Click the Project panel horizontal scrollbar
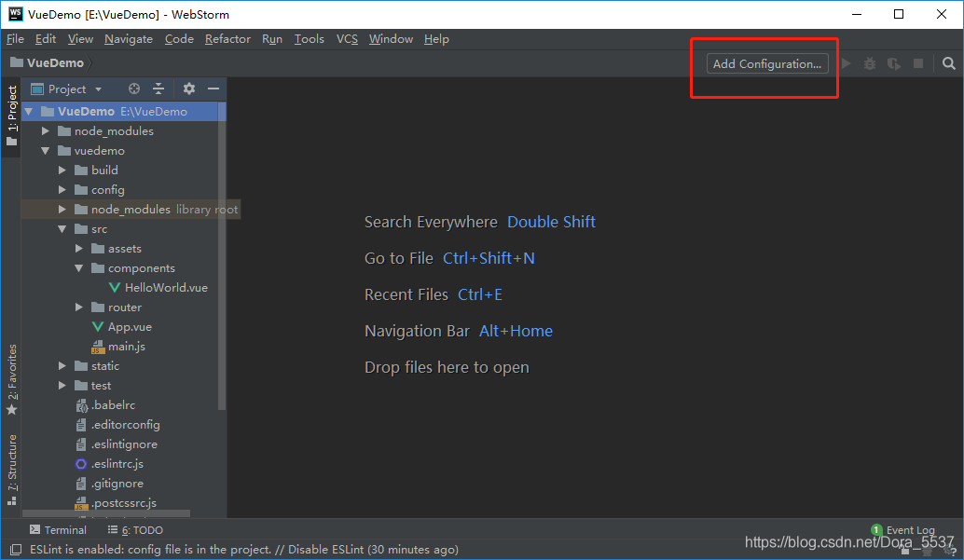 106,513
